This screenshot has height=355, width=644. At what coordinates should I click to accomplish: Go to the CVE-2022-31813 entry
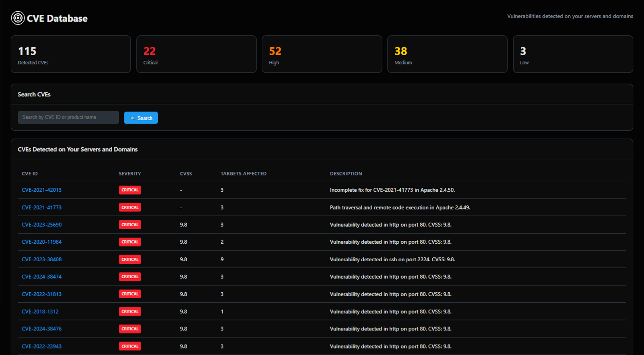41,294
